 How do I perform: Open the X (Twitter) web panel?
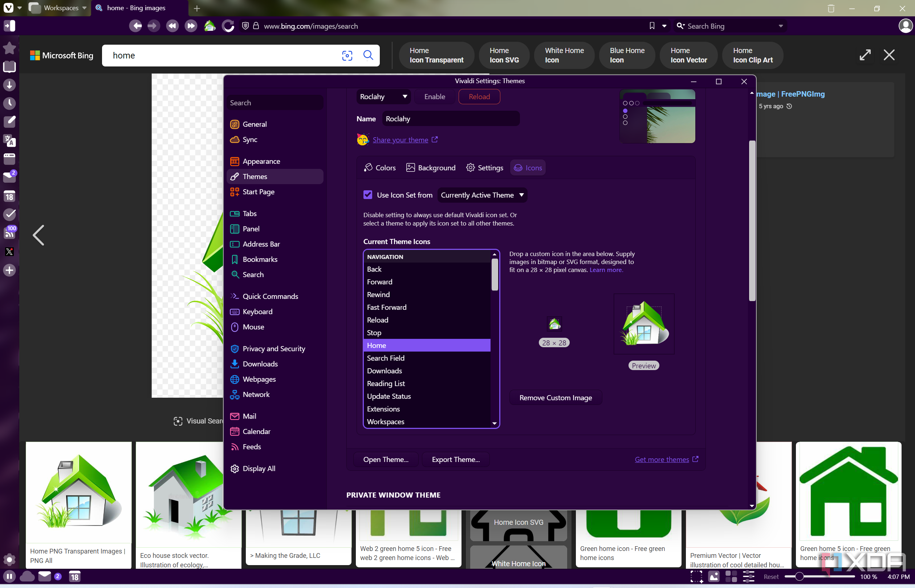click(x=9, y=252)
